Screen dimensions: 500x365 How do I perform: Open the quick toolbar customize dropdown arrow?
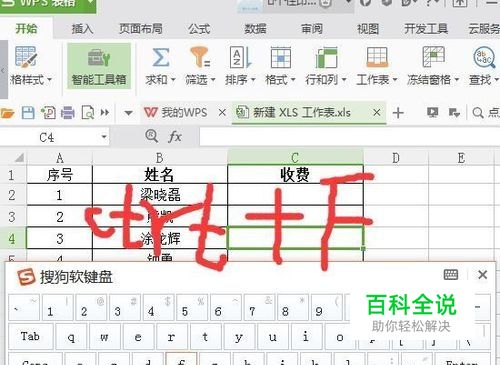pos(128,113)
